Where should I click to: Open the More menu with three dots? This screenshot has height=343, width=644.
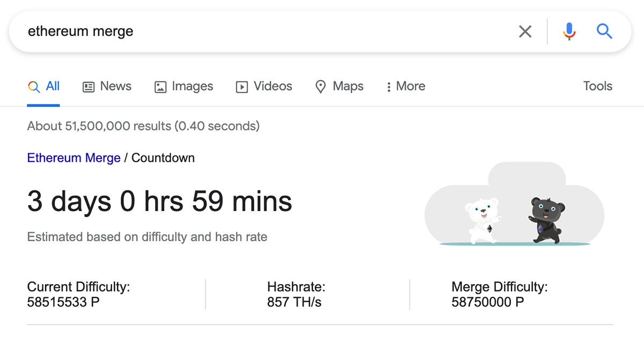pos(406,86)
